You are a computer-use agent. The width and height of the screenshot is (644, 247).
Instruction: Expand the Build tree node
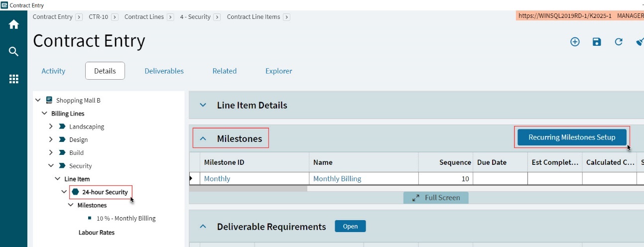(x=51, y=153)
